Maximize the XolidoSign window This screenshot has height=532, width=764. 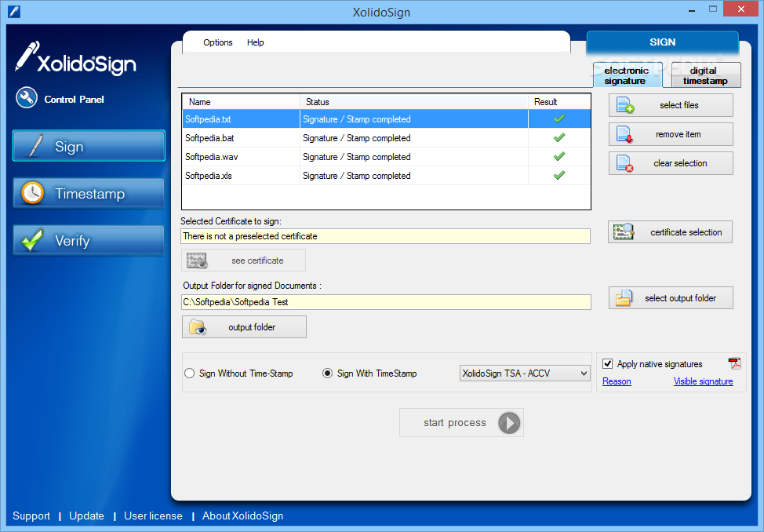point(713,9)
